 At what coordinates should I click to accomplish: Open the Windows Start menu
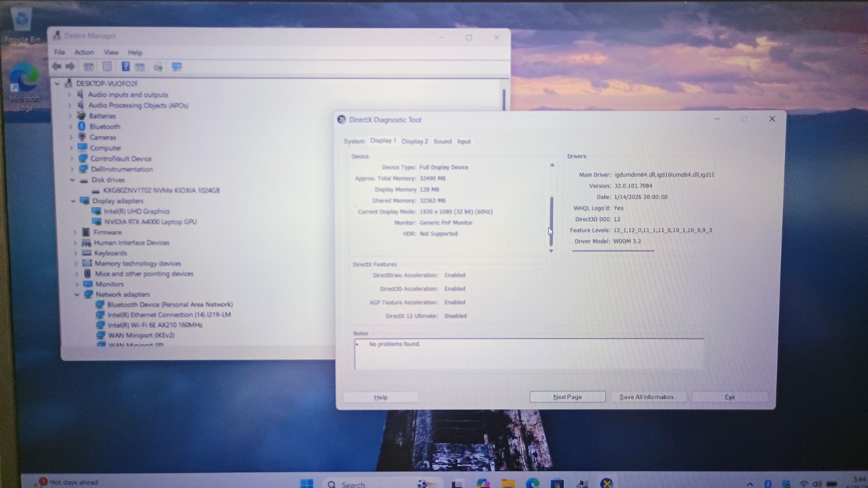point(307,484)
